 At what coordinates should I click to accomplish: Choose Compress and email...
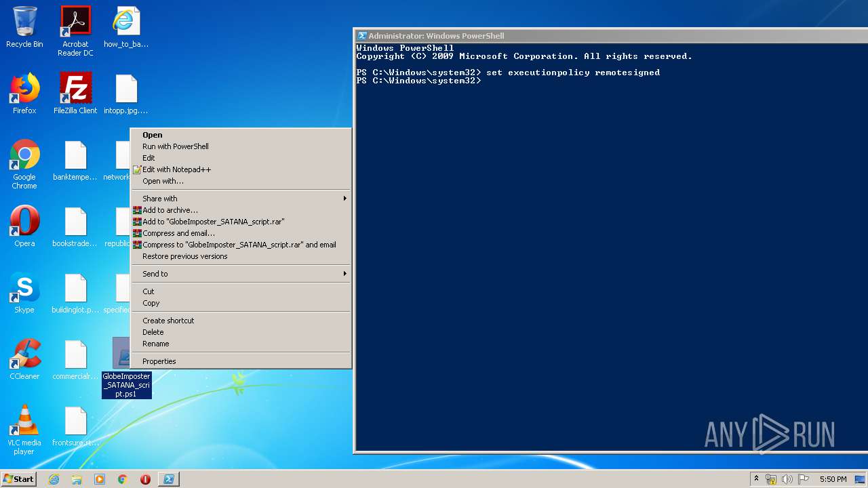point(241,233)
